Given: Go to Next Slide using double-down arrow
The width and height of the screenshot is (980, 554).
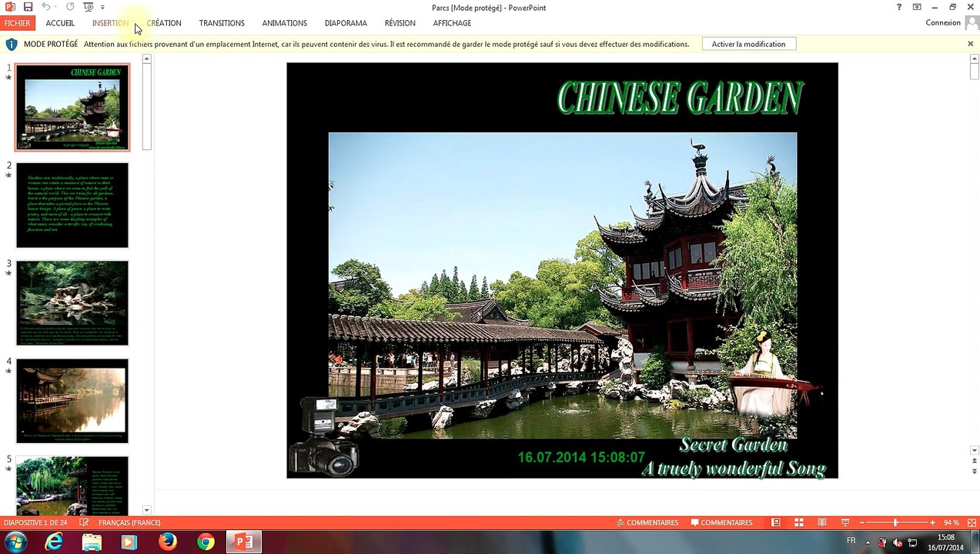Looking at the screenshot, I should coord(975,471).
